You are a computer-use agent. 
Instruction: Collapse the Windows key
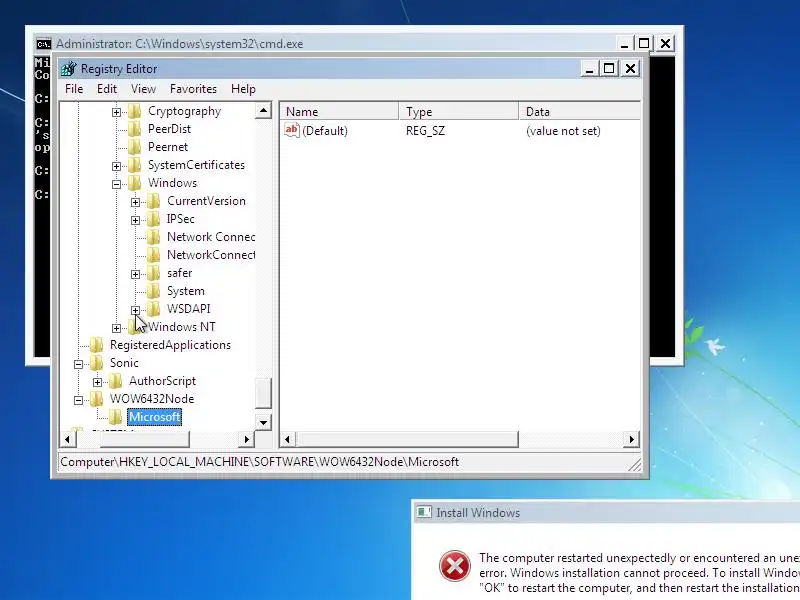click(116, 184)
